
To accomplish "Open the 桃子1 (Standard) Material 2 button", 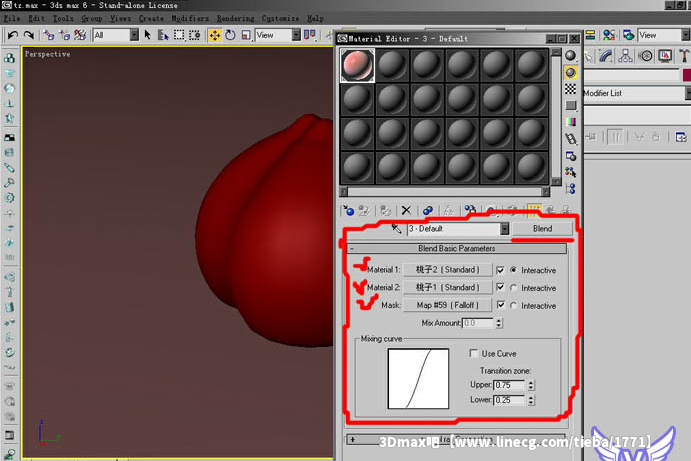I will click(448, 287).
